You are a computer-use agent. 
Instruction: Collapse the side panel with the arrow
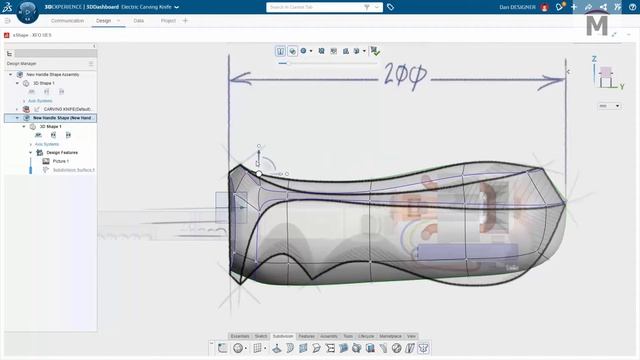(94, 46)
